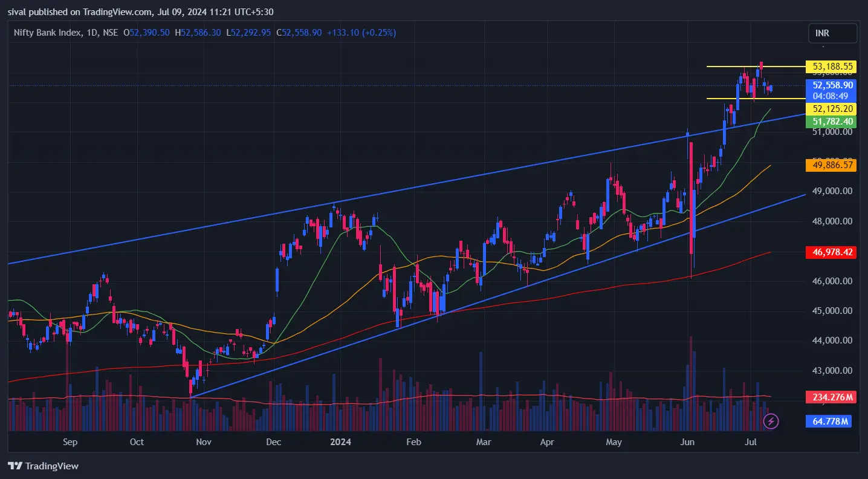
Task: Click the Mar label on time axis
Action: pos(483,442)
